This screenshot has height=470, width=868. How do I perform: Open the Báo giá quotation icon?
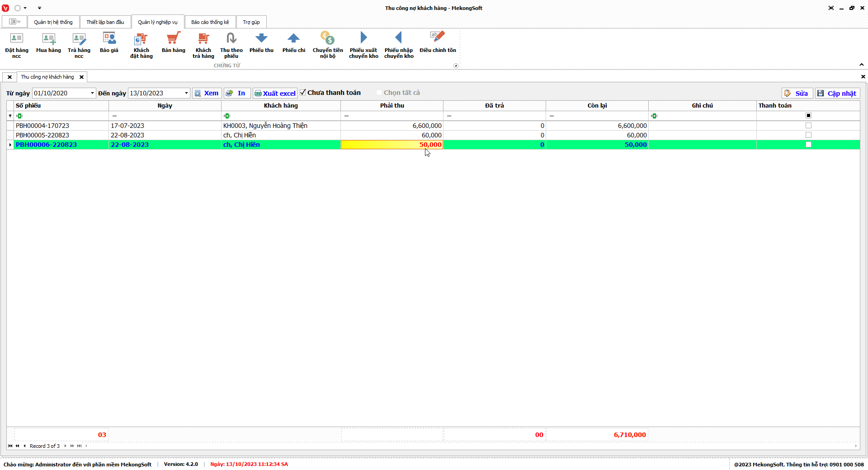click(x=109, y=43)
